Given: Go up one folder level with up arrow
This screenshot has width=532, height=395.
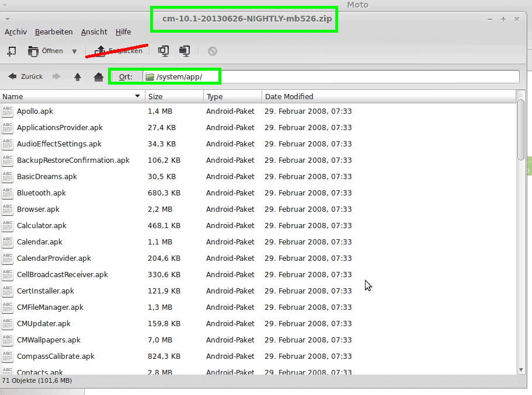Looking at the screenshot, I should click(78, 77).
